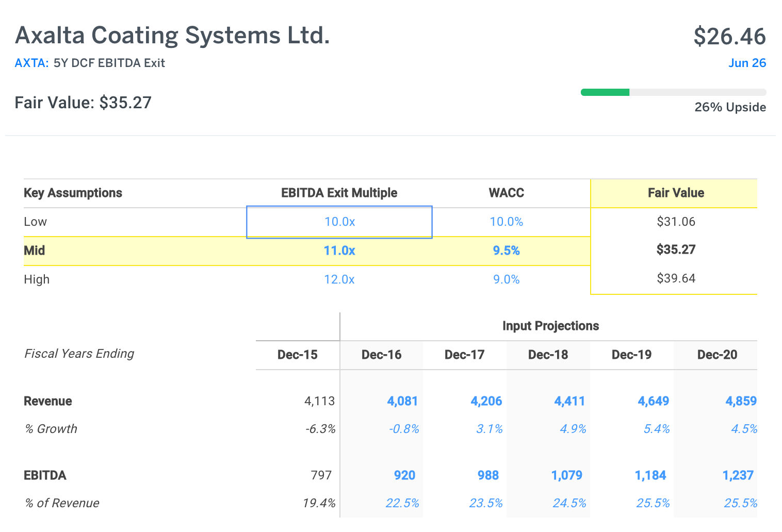
Task: Click the AXTA ticker link
Action: point(31,63)
